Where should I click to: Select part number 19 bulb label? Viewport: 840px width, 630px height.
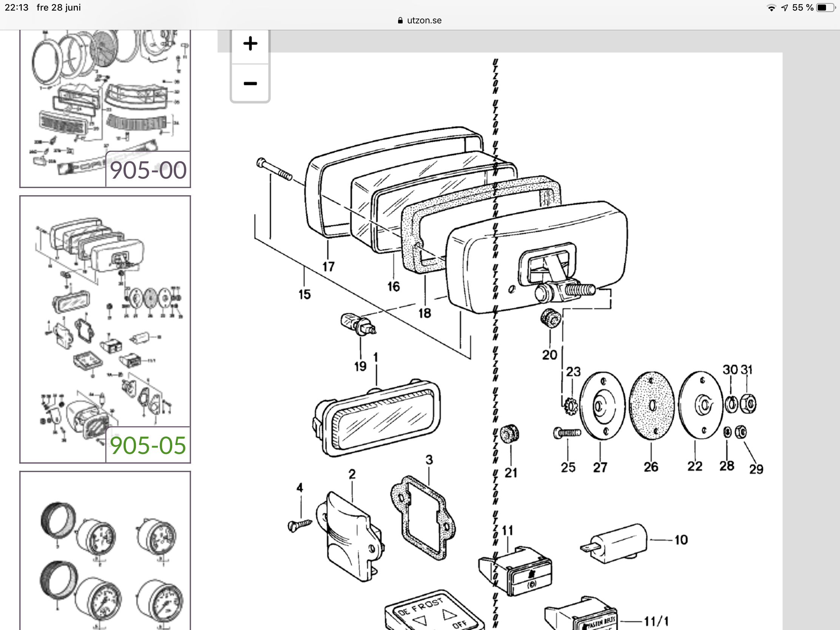(360, 366)
